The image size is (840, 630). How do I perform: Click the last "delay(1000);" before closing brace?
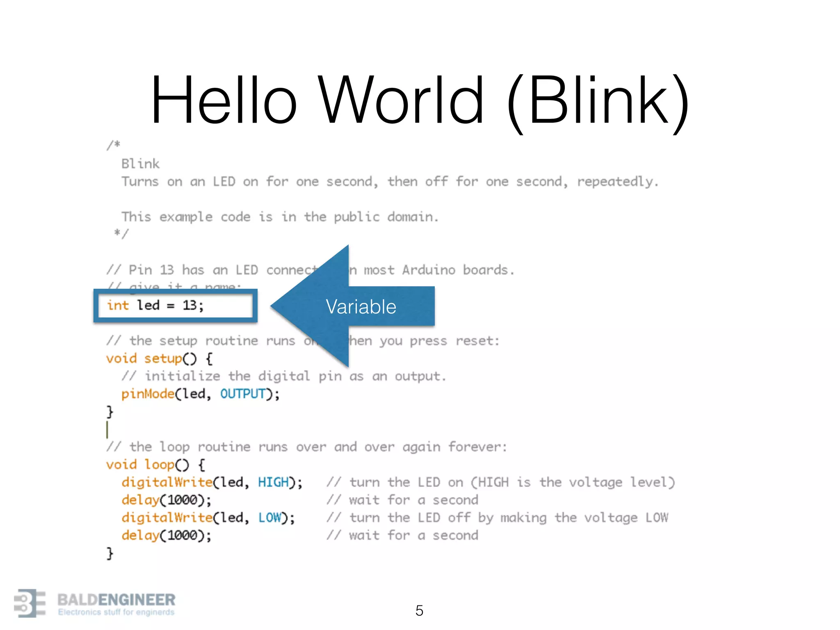167,535
